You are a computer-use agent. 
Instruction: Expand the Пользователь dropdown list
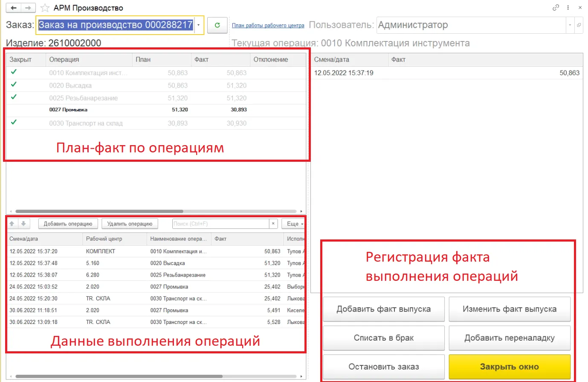coord(570,25)
